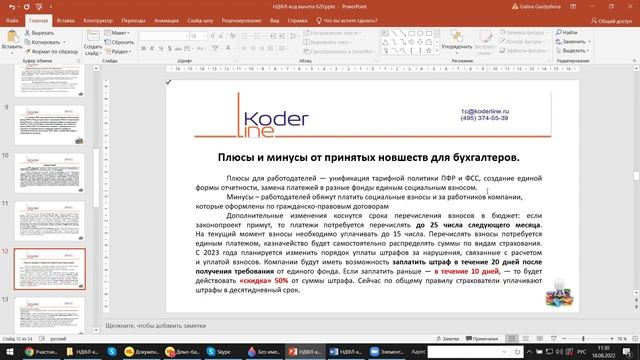Screen dimensions: 640x360
Task: Select slide 9 thumbnail
Action: click(x=49, y=124)
